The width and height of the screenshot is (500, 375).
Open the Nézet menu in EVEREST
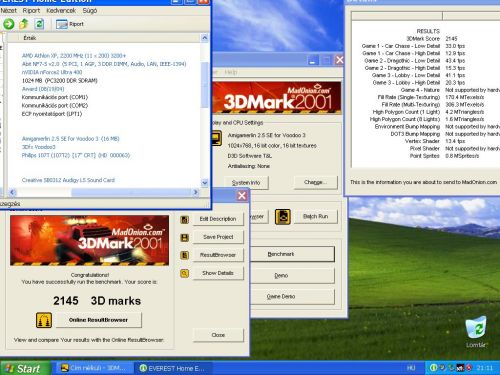pos(9,11)
